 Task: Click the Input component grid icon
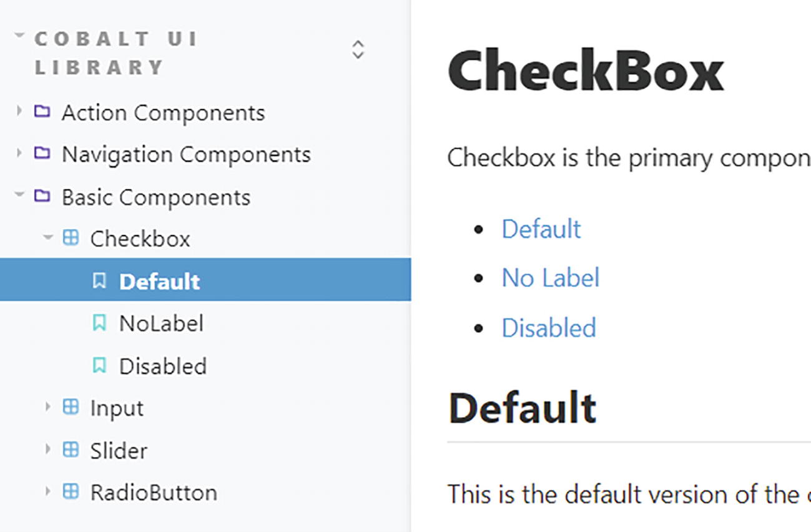pyautogui.click(x=71, y=408)
